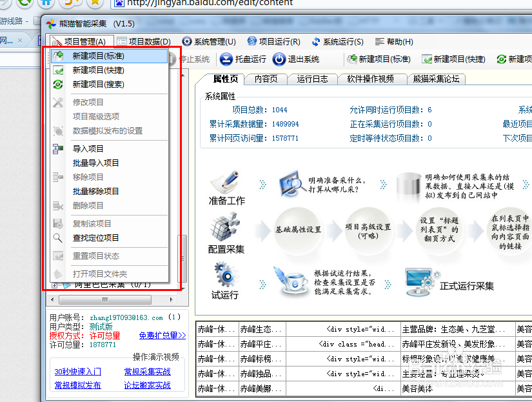Open the 项目管理(A) menu

79,41
